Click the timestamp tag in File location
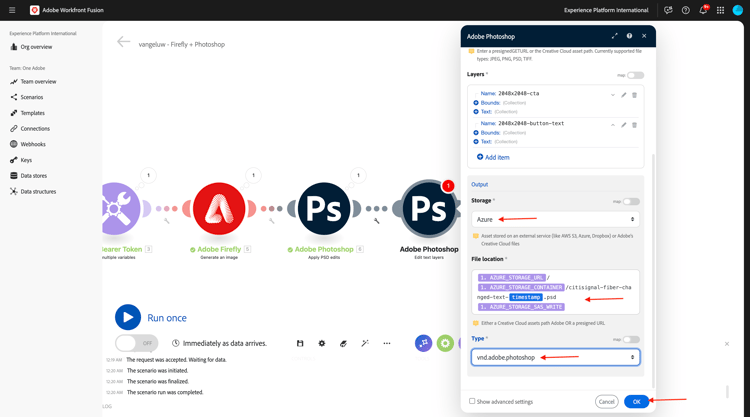The width and height of the screenshot is (750, 417). tap(525, 297)
